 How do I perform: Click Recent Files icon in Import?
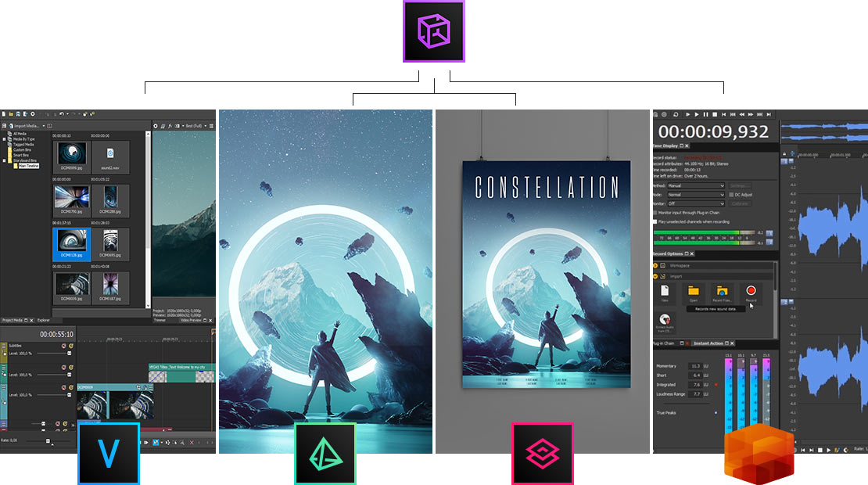click(722, 291)
